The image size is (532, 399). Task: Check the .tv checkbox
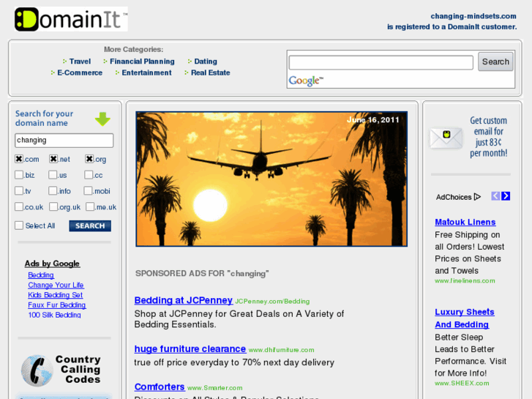pos(19,190)
